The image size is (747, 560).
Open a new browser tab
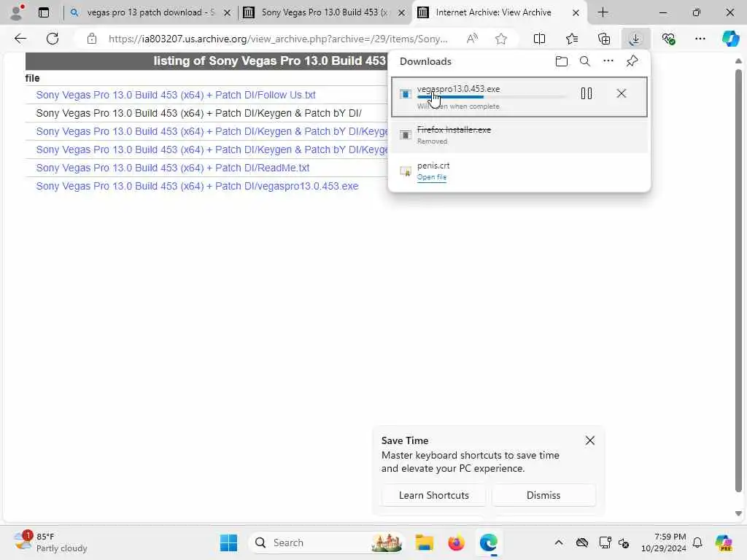[603, 12]
